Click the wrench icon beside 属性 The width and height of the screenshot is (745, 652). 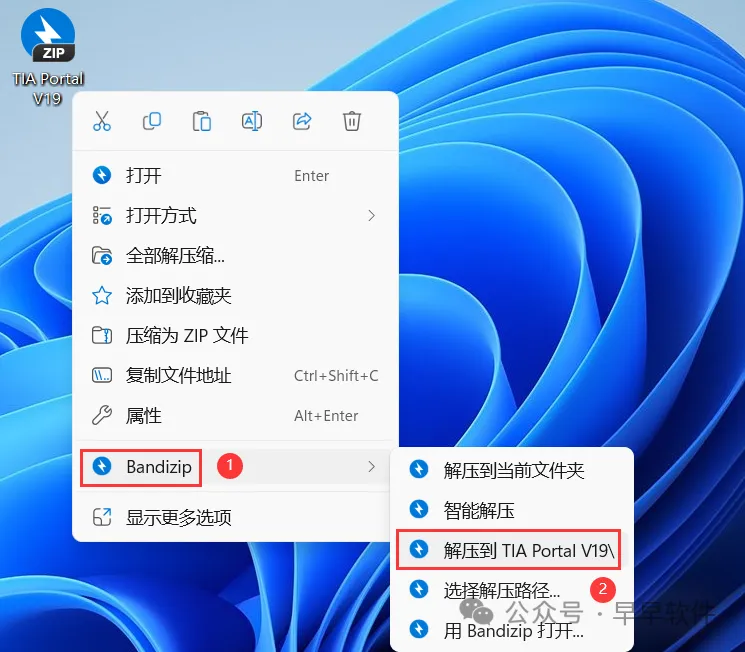102,415
